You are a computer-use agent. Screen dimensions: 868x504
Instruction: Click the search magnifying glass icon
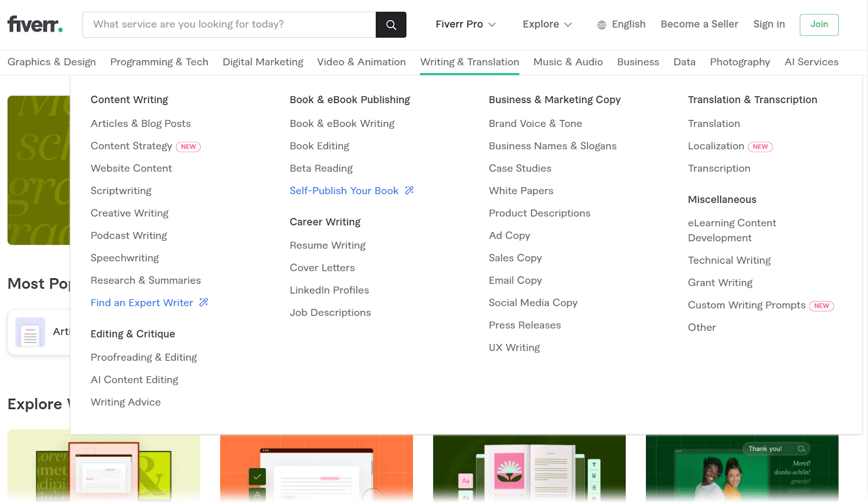click(x=391, y=24)
